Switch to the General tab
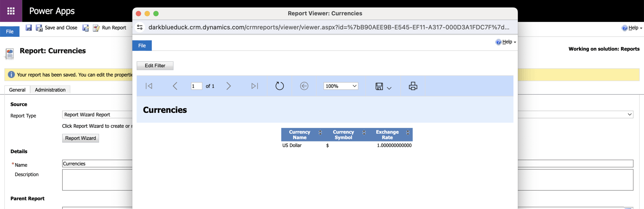This screenshot has width=644, height=209. [x=17, y=90]
